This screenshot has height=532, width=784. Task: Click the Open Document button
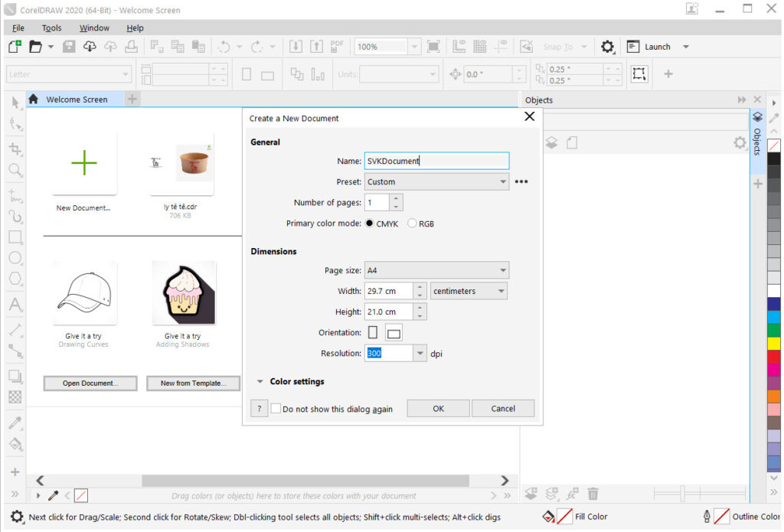[x=90, y=383]
